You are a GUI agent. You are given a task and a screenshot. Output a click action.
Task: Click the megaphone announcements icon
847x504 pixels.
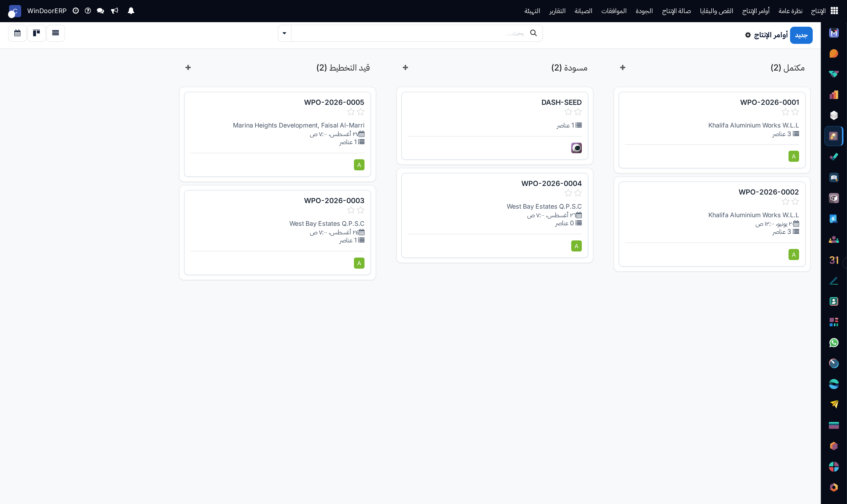(x=115, y=11)
